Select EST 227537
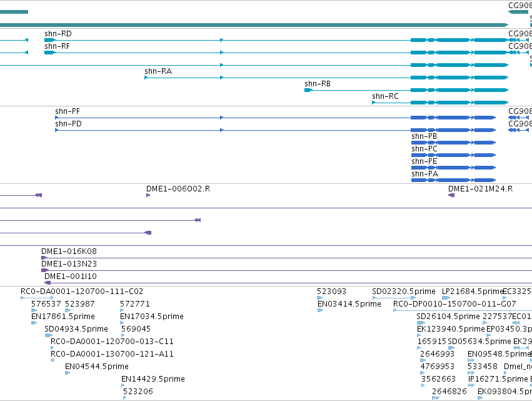Screen dimensions: 532x401 pos(498,317)
